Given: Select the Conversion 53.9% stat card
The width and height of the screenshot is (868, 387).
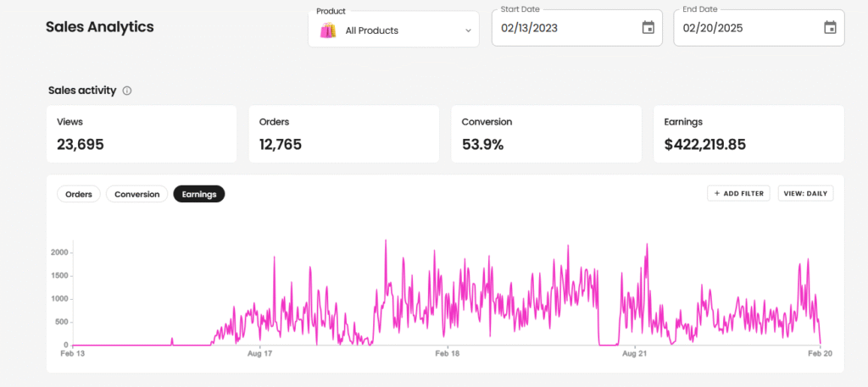Looking at the screenshot, I should [x=546, y=134].
